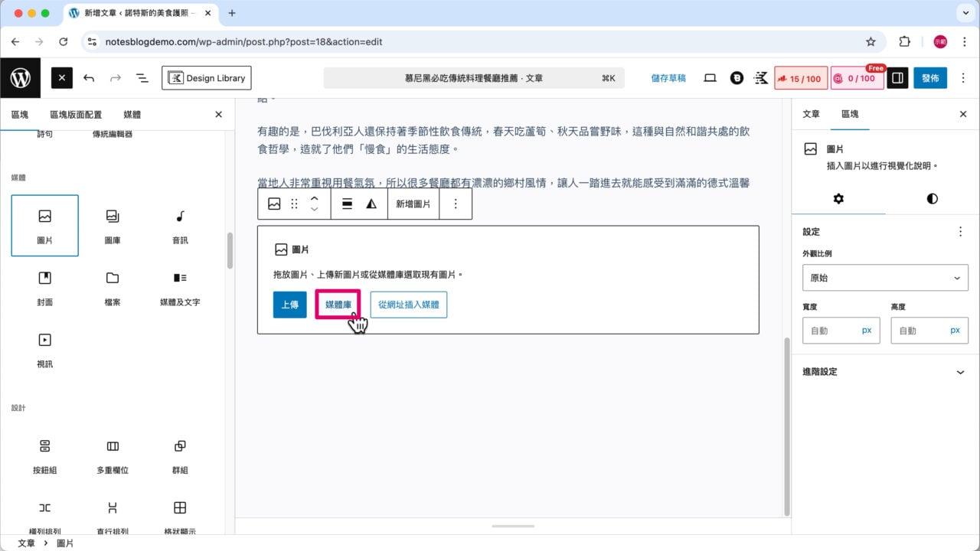
Task: Click the 寬度 width input field
Action: (x=841, y=330)
